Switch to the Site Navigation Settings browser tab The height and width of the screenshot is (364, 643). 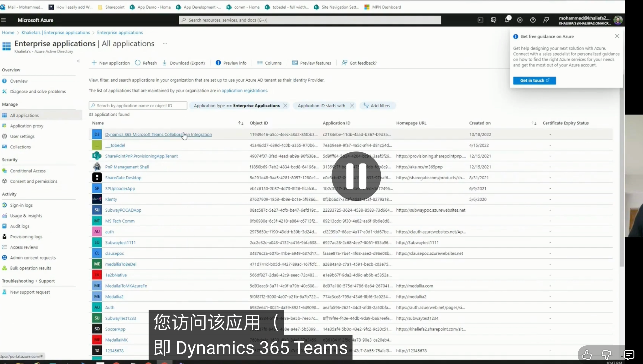[337, 7]
